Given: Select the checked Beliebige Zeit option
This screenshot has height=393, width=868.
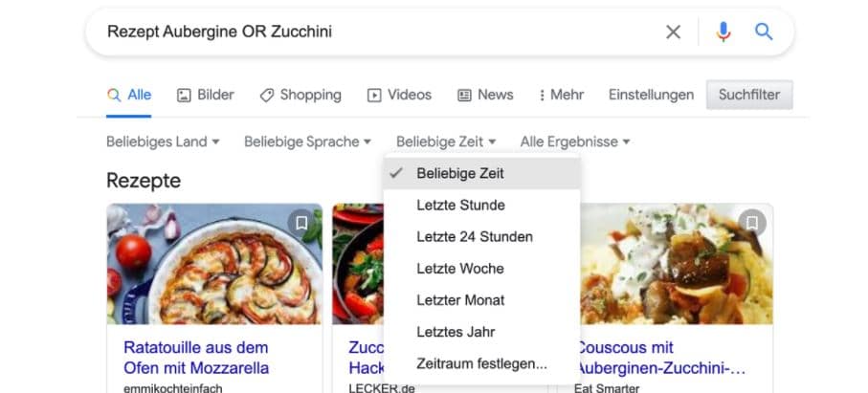Looking at the screenshot, I should [x=460, y=173].
